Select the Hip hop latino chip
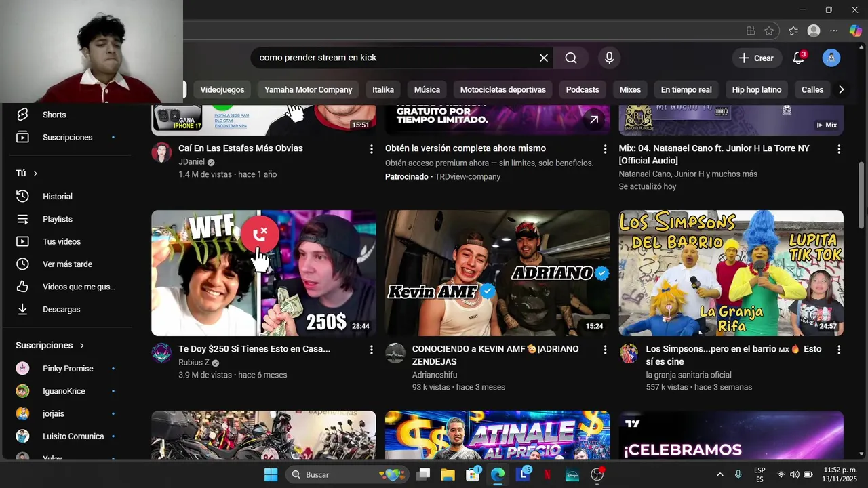The image size is (868, 488). (757, 89)
